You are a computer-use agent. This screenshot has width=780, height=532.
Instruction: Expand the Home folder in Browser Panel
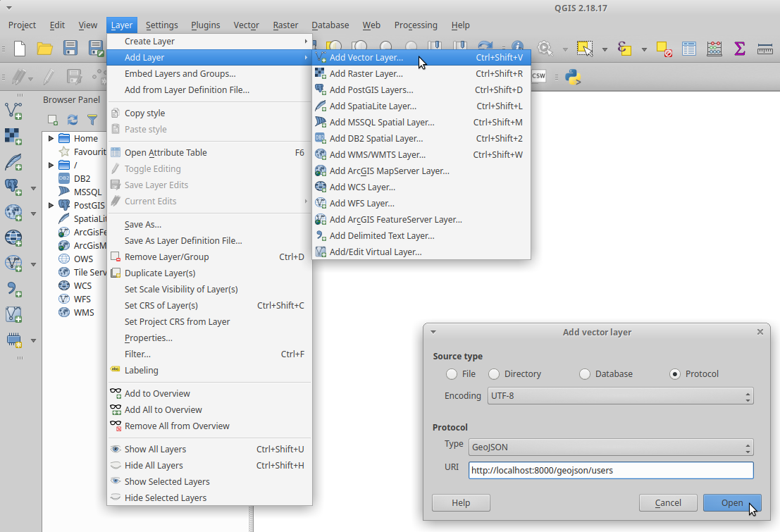click(51, 139)
